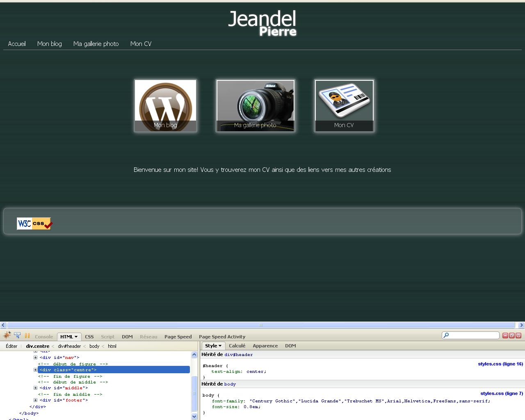Image resolution: width=525 pixels, height=420 pixels.
Task: Expand the div id="nav" node
Action: [x=35, y=357]
